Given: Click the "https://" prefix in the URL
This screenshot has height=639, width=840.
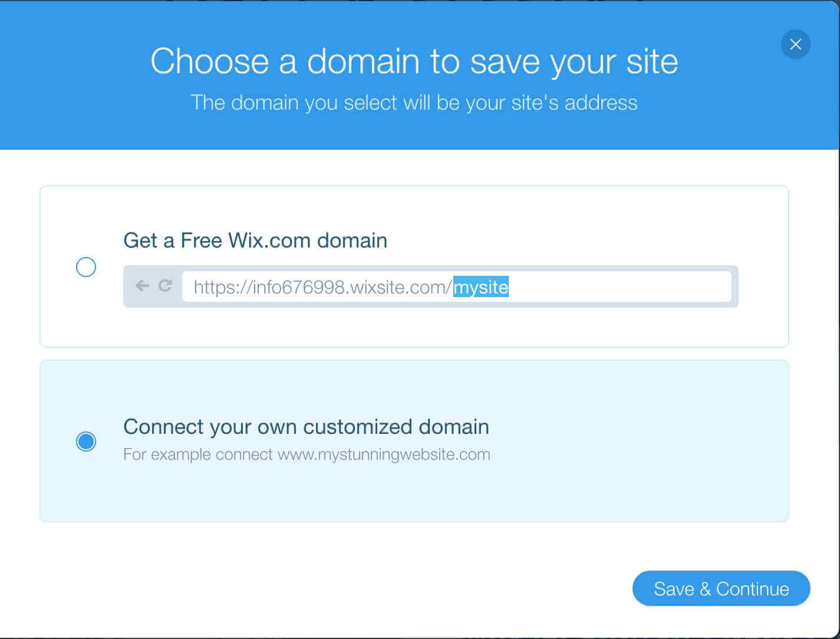Looking at the screenshot, I should pos(222,287).
